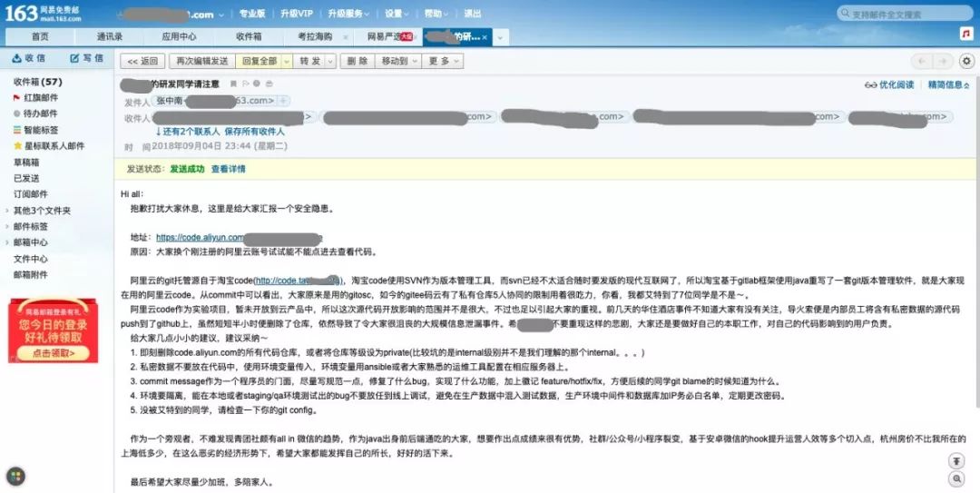
Task: Open 文件中心 in sidebar
Action: (x=31, y=259)
